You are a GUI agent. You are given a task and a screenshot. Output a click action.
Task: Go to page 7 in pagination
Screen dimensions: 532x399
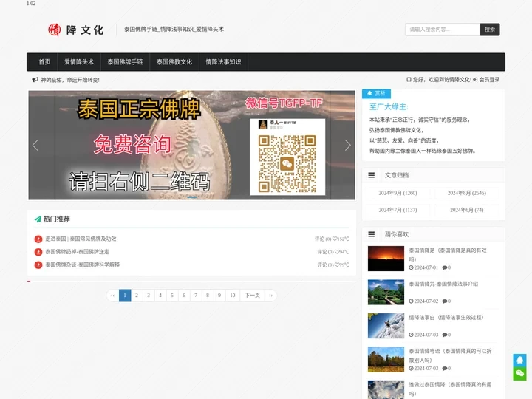[x=196, y=296]
